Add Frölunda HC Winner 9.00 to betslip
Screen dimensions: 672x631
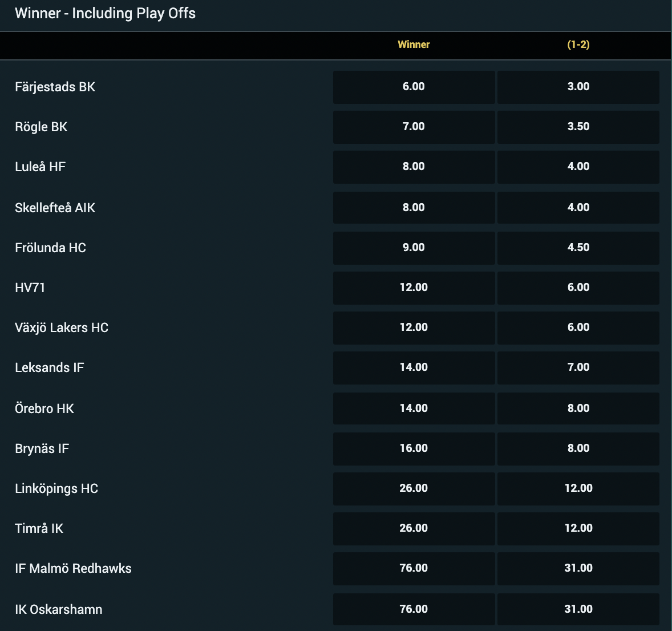[x=414, y=248]
